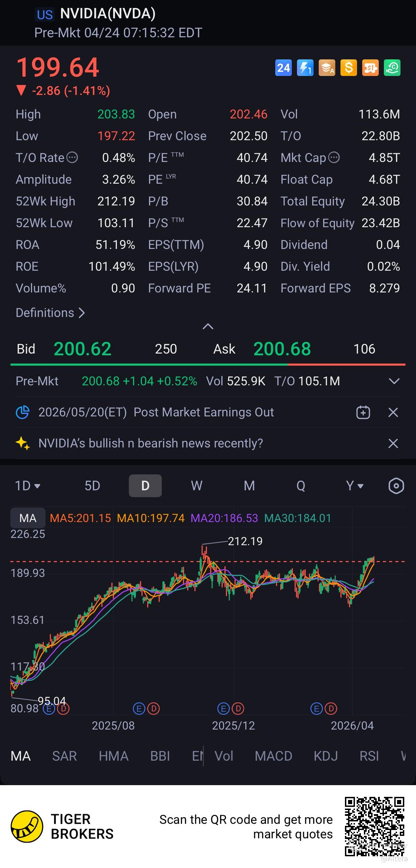Tap the Bid price 200.62
Viewport: 416px width, 868px height.
point(82,349)
